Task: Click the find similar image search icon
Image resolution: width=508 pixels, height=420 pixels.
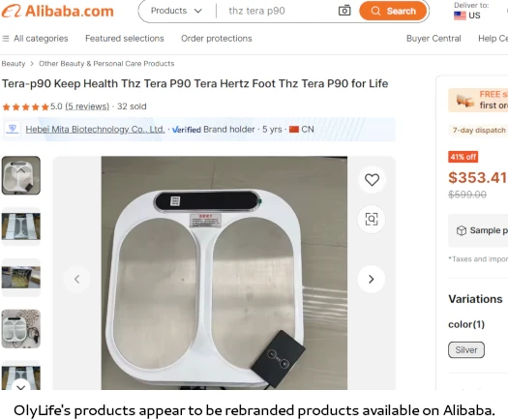Action: pos(372,219)
